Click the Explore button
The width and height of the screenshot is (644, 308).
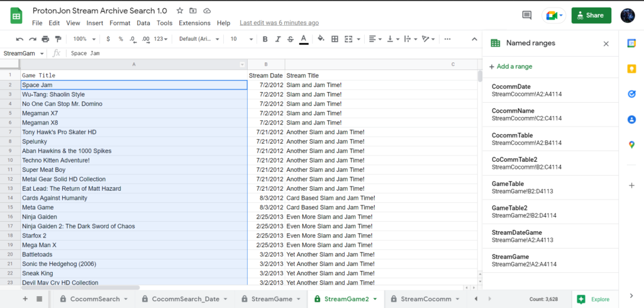click(x=595, y=299)
